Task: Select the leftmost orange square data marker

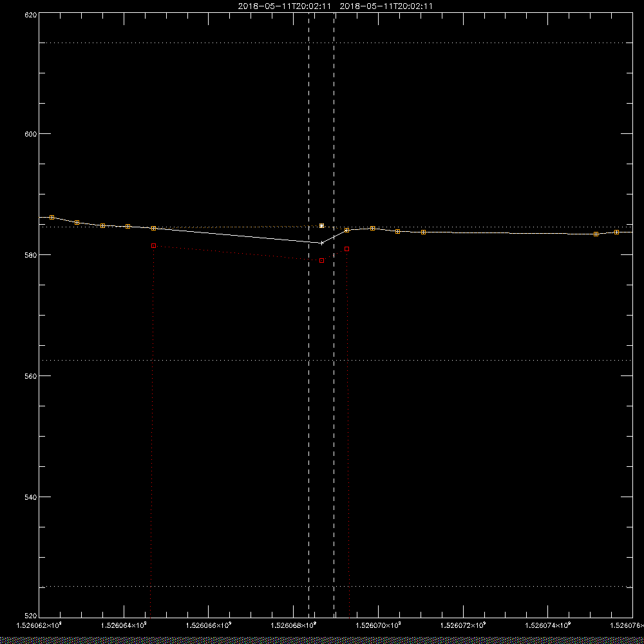Action: point(52,217)
